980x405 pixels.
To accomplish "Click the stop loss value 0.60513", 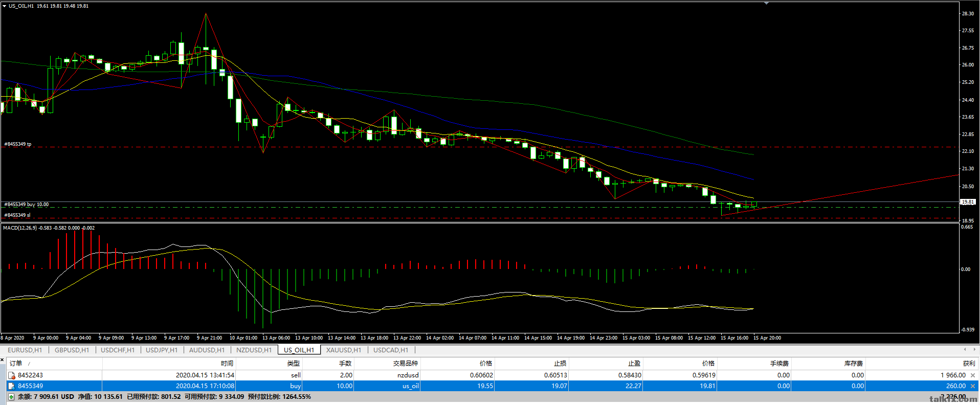I will coord(555,375).
